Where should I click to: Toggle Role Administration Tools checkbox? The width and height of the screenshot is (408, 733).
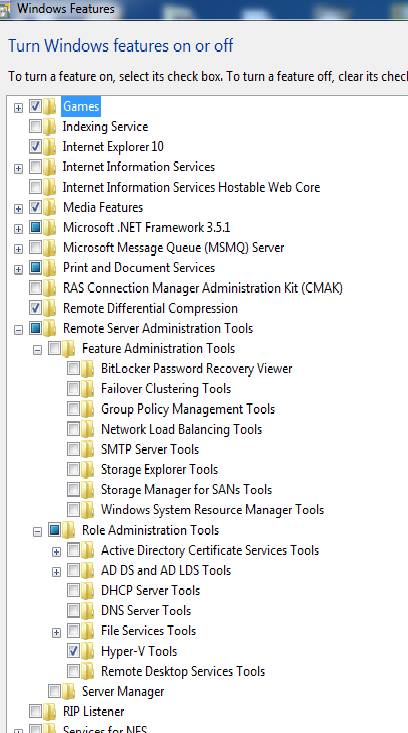pos(55,530)
